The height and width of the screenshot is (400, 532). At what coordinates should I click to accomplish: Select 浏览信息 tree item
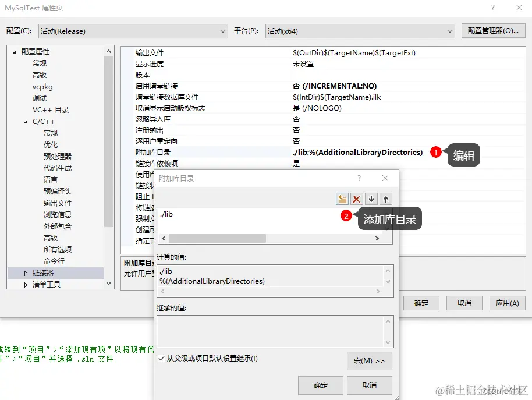(x=58, y=215)
